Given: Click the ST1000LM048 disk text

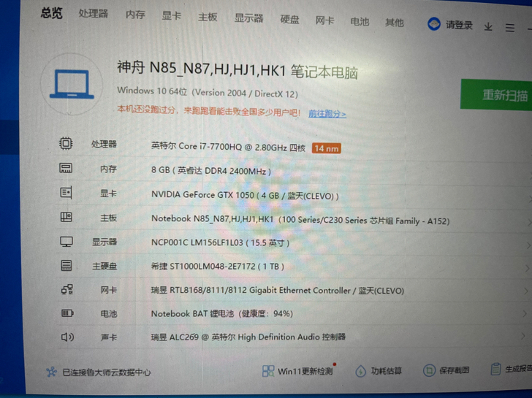Looking at the screenshot, I should click(x=218, y=267).
